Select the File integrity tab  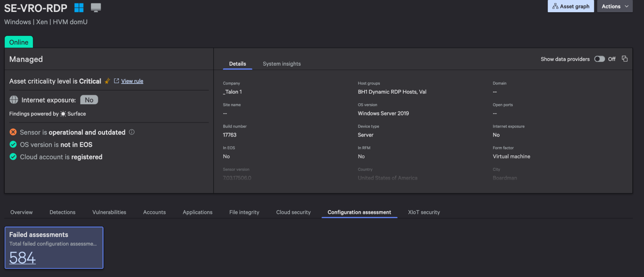pyautogui.click(x=244, y=212)
